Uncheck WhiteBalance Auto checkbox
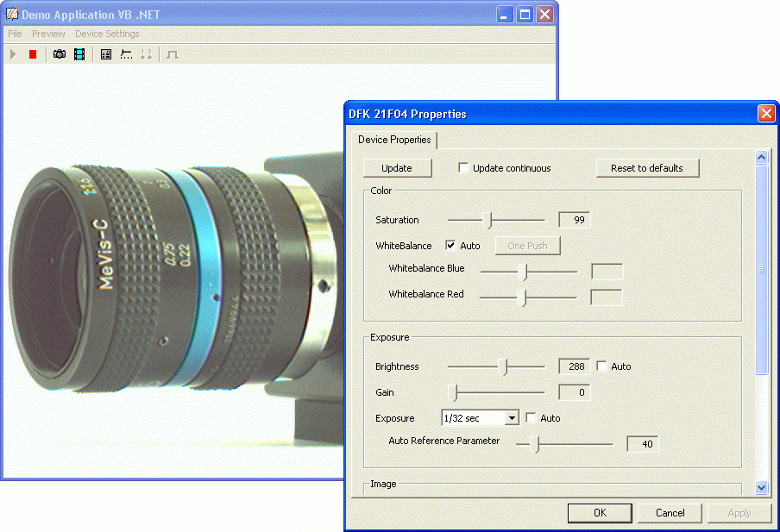Viewport: 780px width, 532px height. 450,246
